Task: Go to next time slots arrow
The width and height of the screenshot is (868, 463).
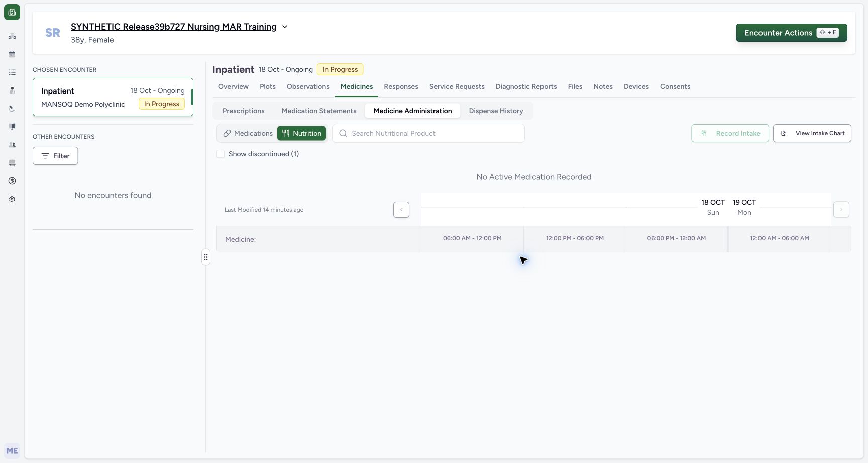Action: point(841,210)
